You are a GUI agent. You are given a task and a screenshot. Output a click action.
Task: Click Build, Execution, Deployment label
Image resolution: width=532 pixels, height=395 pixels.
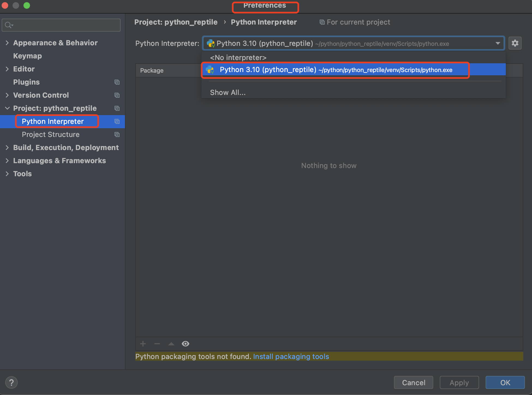66,148
